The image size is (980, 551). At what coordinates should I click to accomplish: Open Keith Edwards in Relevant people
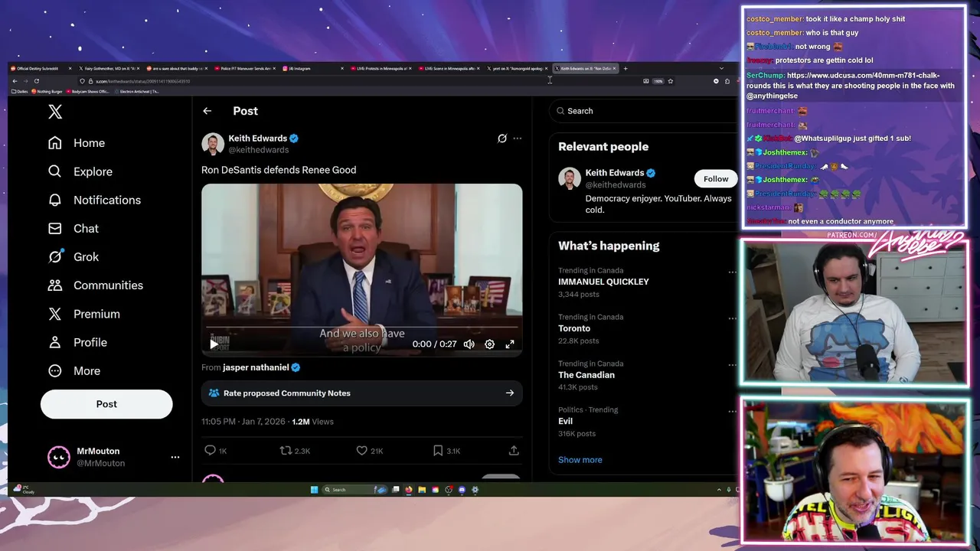[615, 173]
